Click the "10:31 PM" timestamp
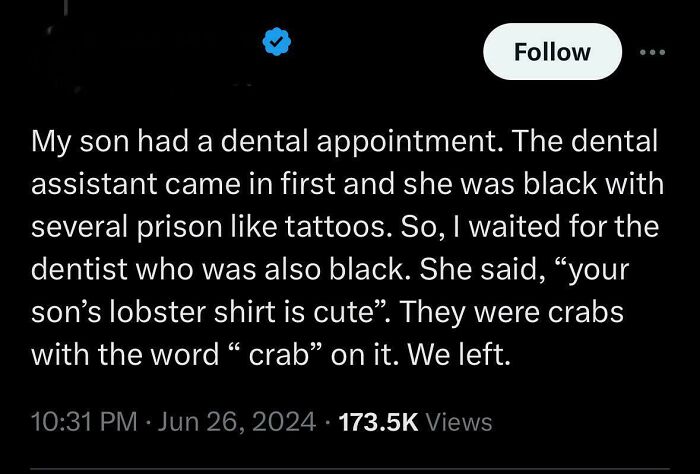The height and width of the screenshot is (474, 700). [x=84, y=422]
